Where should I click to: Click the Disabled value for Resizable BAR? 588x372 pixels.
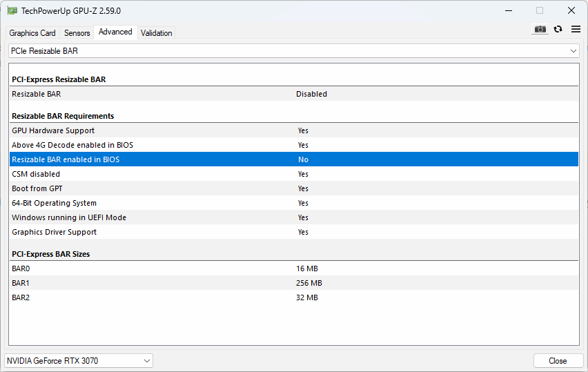pyautogui.click(x=311, y=94)
